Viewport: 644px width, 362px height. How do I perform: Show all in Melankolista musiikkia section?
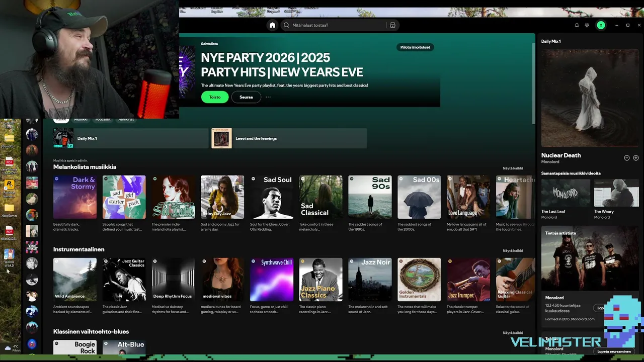tap(513, 168)
